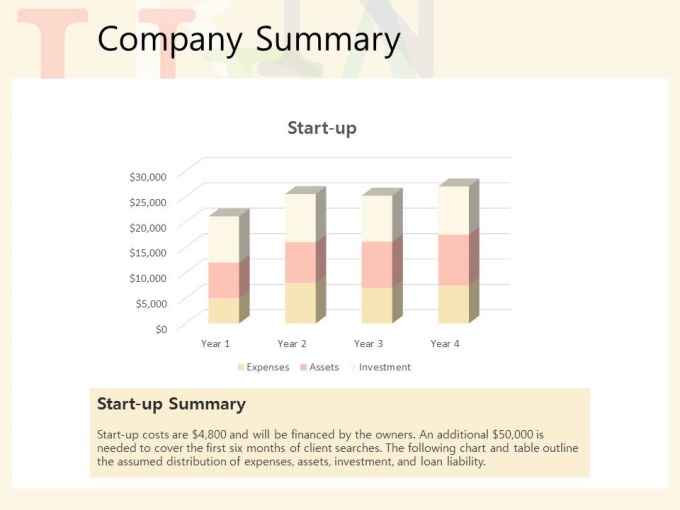Select the Year 2 Assets bar segment

tap(301, 262)
